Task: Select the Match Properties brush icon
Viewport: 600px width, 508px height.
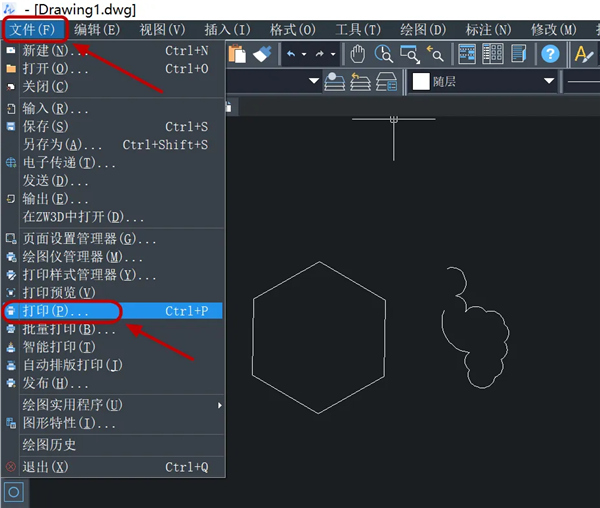Action: pyautogui.click(x=262, y=54)
